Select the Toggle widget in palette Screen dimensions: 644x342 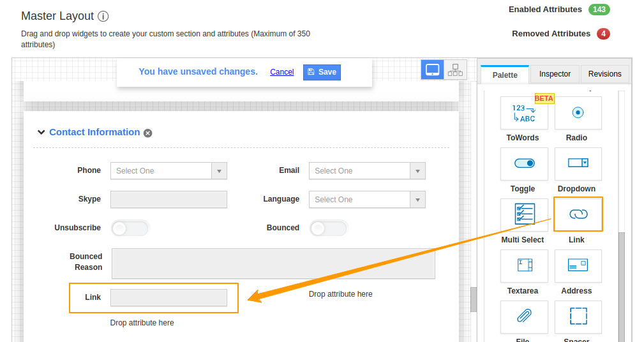click(x=524, y=164)
